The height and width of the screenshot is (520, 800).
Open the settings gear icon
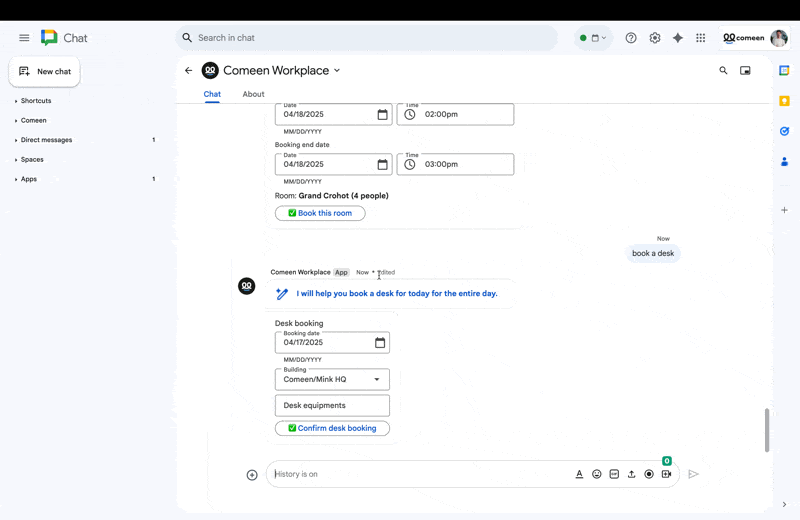(655, 38)
